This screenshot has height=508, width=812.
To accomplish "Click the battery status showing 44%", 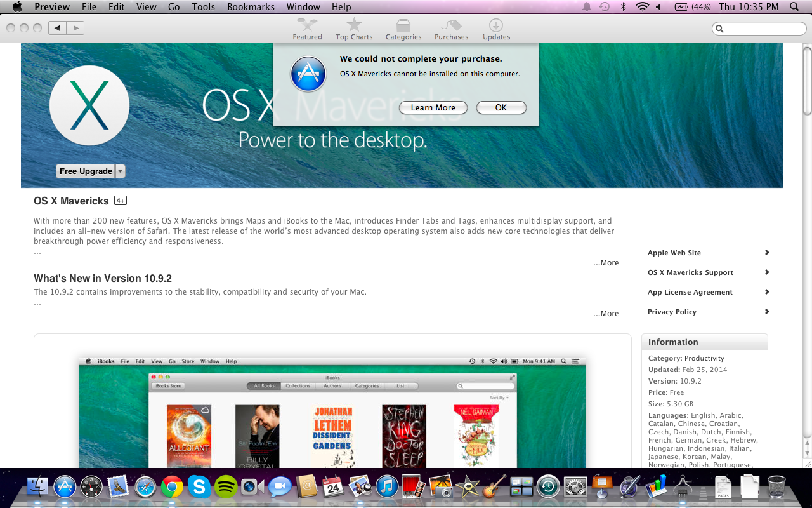I will point(693,7).
